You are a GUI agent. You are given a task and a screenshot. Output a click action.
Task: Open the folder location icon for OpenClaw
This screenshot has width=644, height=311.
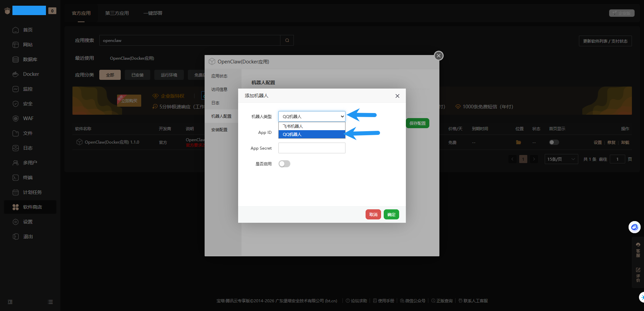(518, 142)
